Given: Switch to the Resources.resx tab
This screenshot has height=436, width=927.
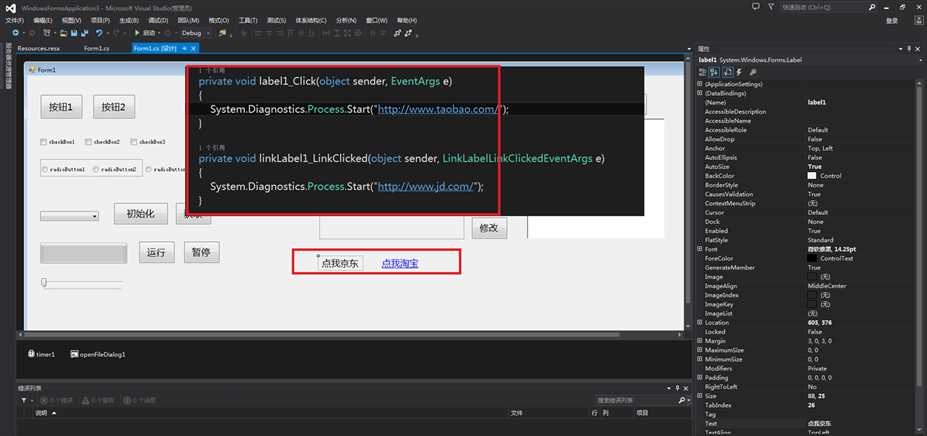Looking at the screenshot, I should pos(38,49).
